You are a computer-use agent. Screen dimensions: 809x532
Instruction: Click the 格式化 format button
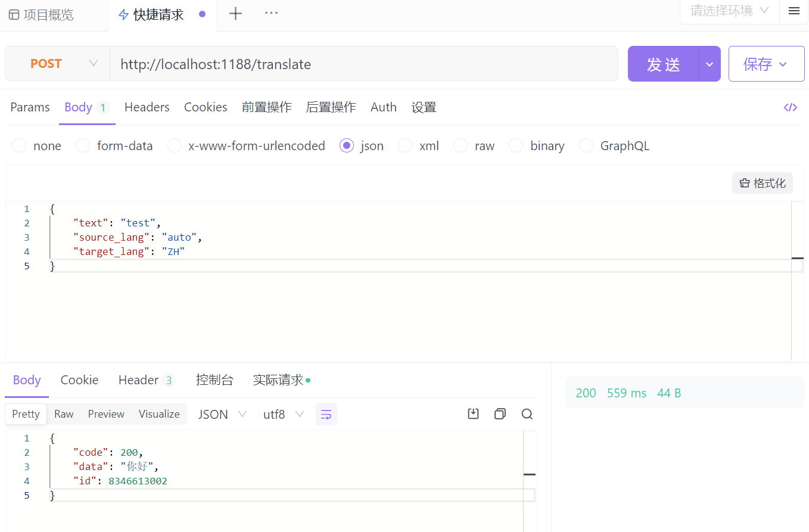point(762,183)
